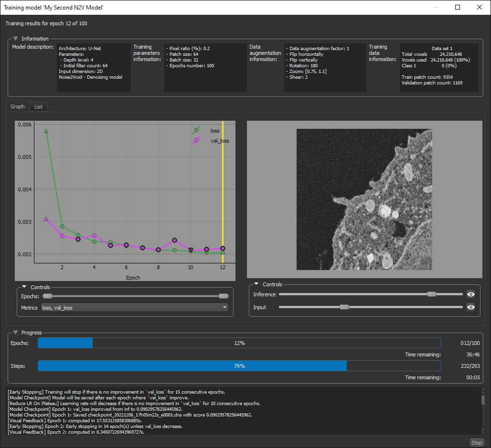Click the Inference opacity slider handle
The width and height of the screenshot is (491, 448).
[x=431, y=294]
